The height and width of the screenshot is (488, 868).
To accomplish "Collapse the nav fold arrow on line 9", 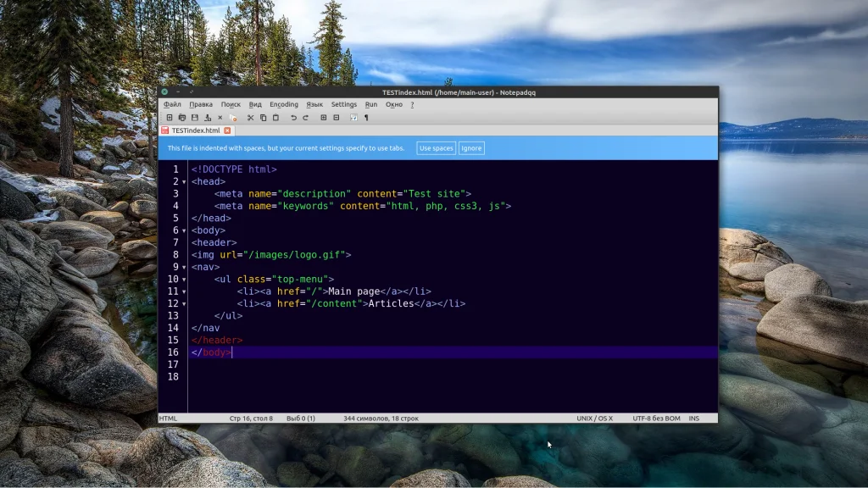I will (184, 267).
